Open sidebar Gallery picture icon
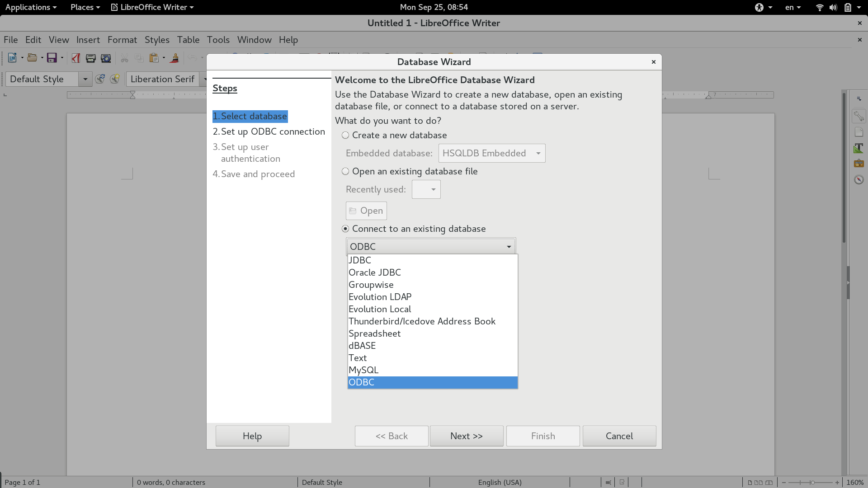The height and width of the screenshot is (488, 868). point(859,164)
